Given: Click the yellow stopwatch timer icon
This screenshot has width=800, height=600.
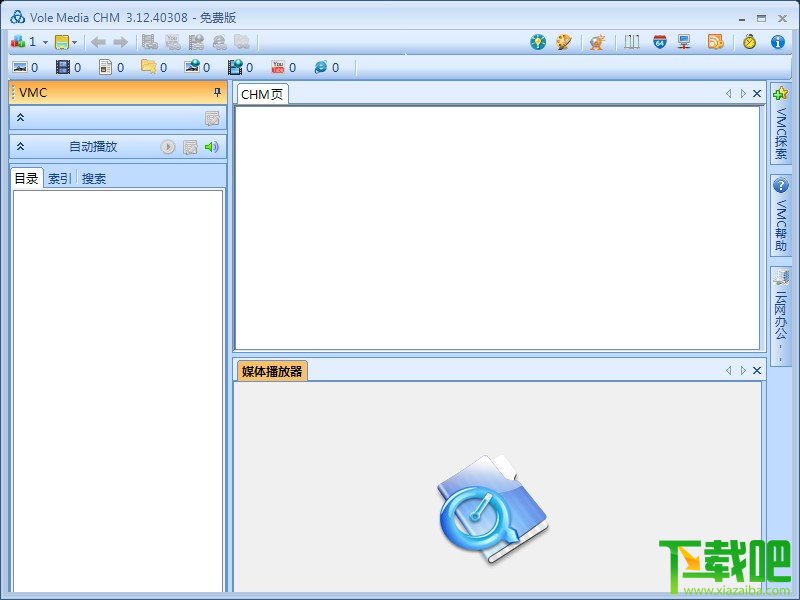Looking at the screenshot, I should [749, 42].
